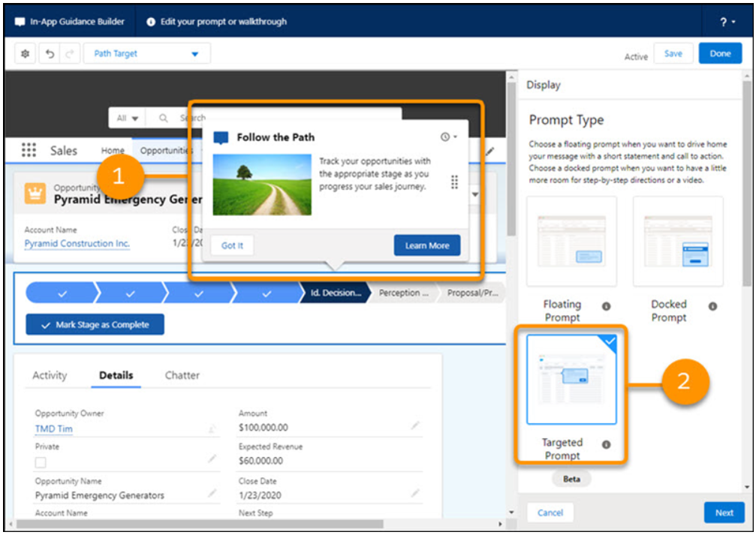Open the builder settings gear icon
Screen dimensions: 756x535
coord(25,54)
